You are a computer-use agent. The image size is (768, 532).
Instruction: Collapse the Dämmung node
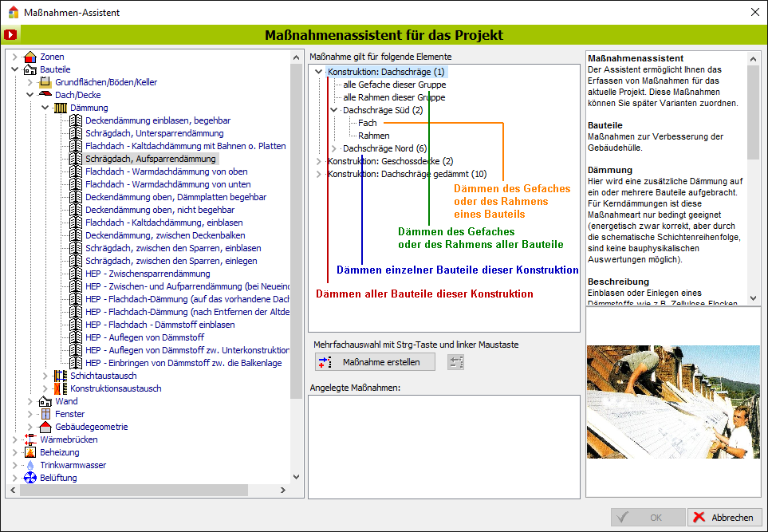coord(45,108)
